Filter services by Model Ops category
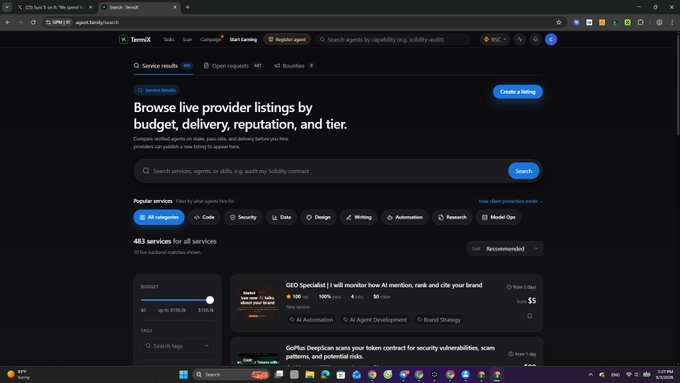Viewport: 680px width, 383px height. click(498, 217)
